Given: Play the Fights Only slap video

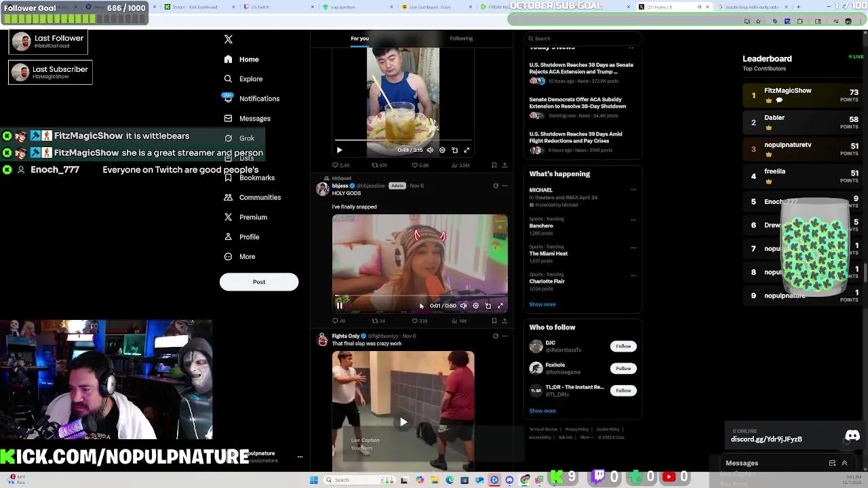Looking at the screenshot, I should [403, 422].
